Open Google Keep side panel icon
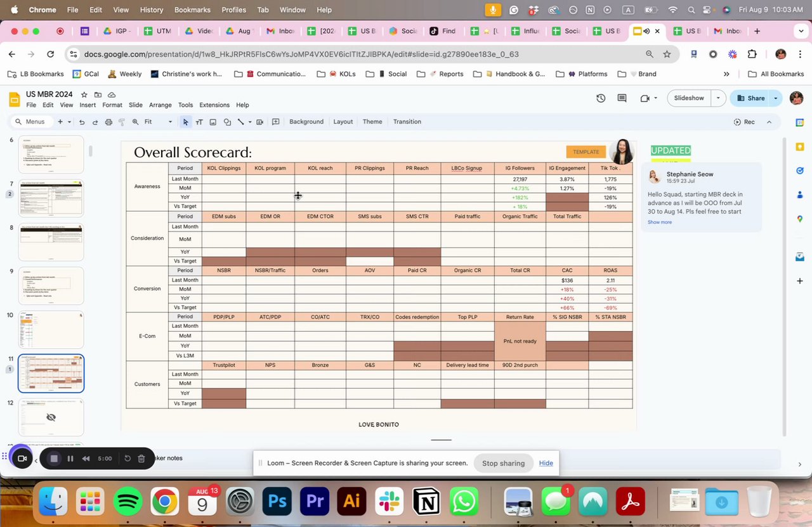Image resolution: width=812 pixels, height=527 pixels. 800,146
